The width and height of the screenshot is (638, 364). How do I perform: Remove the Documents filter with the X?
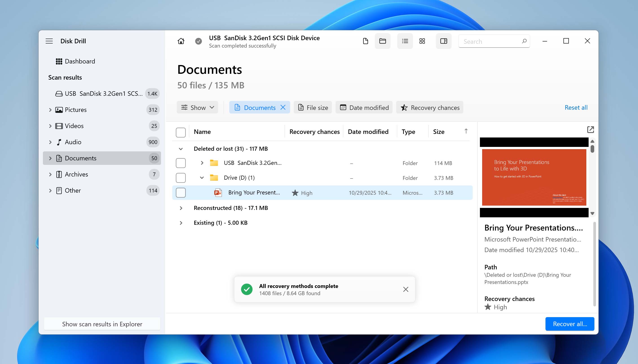(283, 107)
